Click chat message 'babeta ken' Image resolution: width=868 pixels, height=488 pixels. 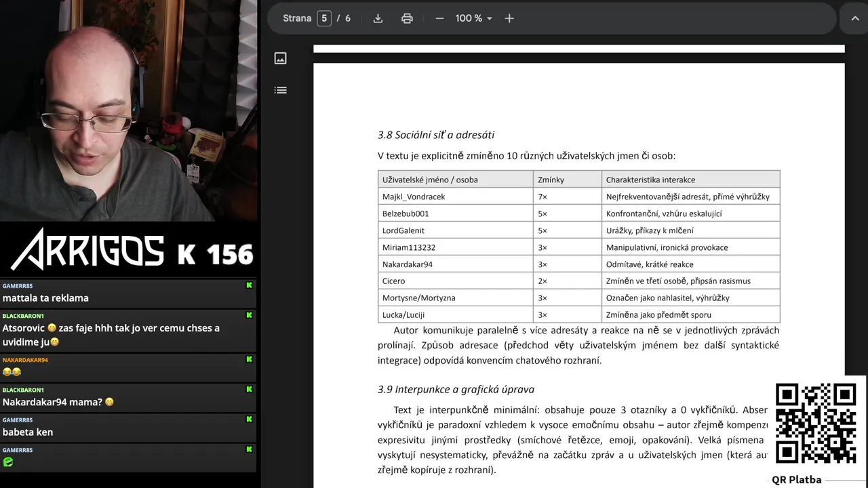(28, 432)
